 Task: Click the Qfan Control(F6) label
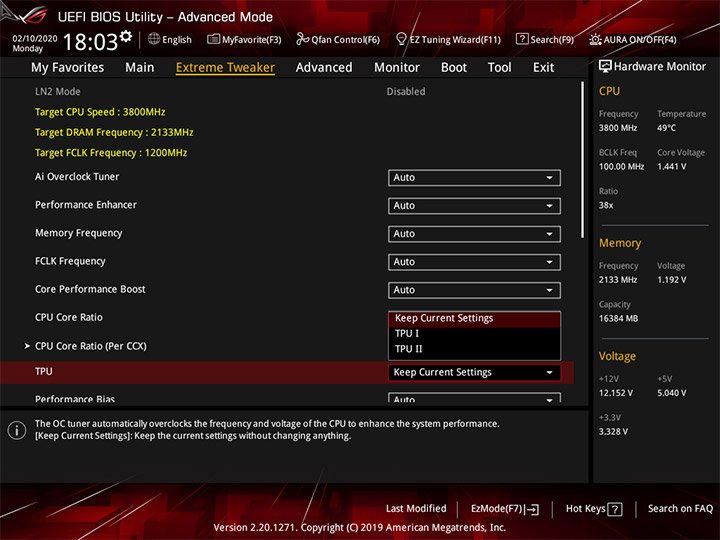[345, 39]
